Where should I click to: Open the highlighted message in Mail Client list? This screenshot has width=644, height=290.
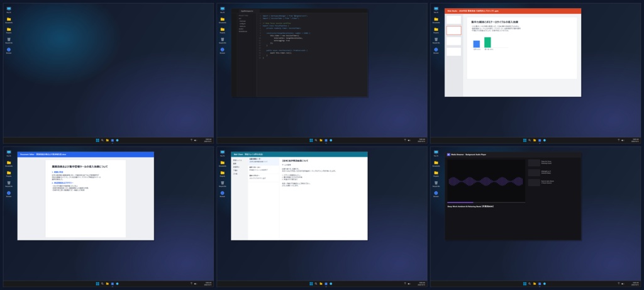coord(264,160)
